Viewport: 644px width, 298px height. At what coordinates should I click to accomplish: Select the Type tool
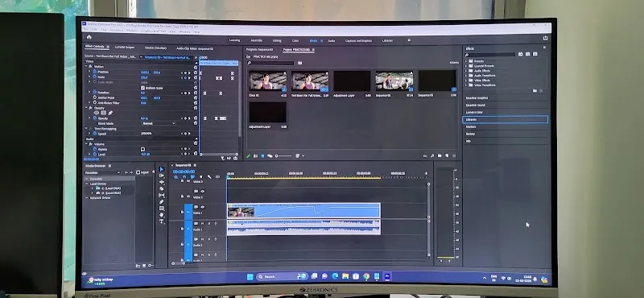click(x=162, y=221)
